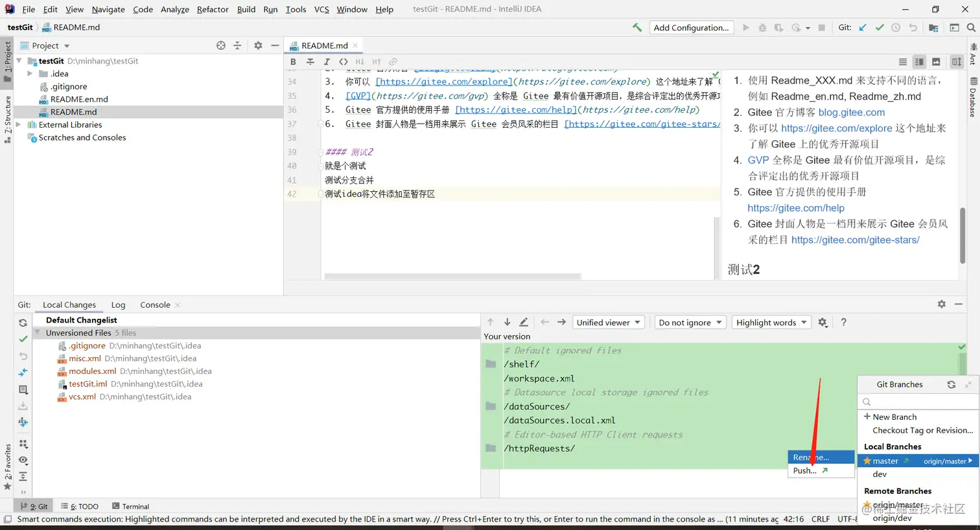Click the Git commit checkmark in toolbar
Screen dimensions: 980x530
coord(880,27)
